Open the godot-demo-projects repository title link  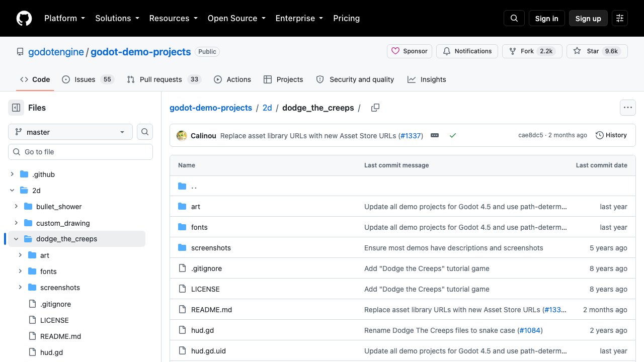(x=141, y=52)
